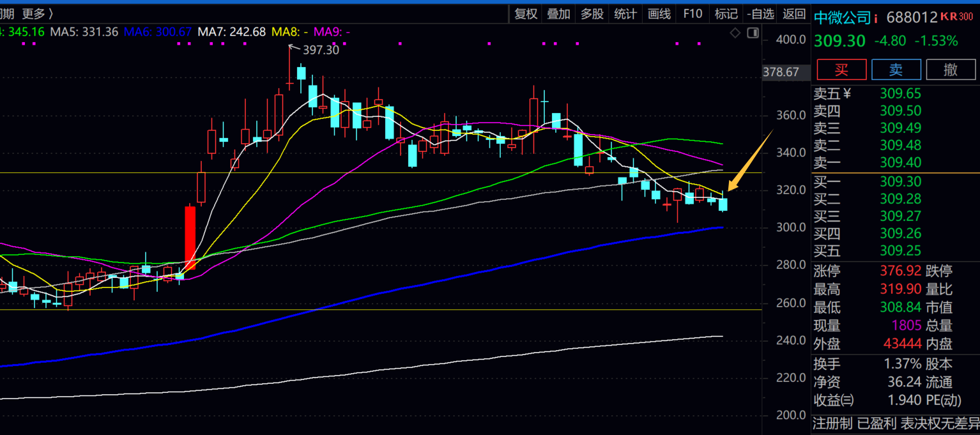The height and width of the screenshot is (435, 980).
Task: Click the diamond icon above the chart
Action: (x=735, y=33)
